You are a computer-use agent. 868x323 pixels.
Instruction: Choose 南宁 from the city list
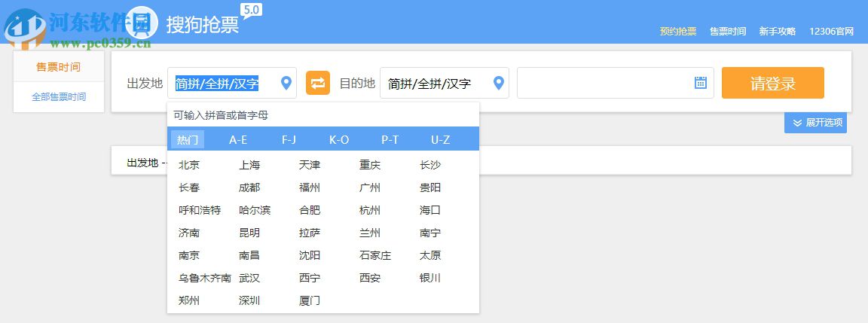tap(430, 233)
